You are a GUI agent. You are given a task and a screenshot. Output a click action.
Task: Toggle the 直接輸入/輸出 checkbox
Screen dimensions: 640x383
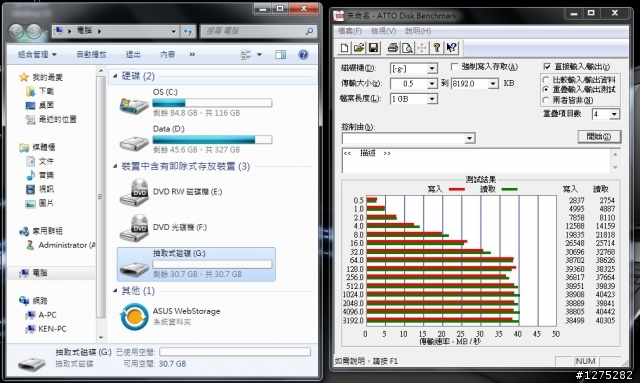point(547,66)
